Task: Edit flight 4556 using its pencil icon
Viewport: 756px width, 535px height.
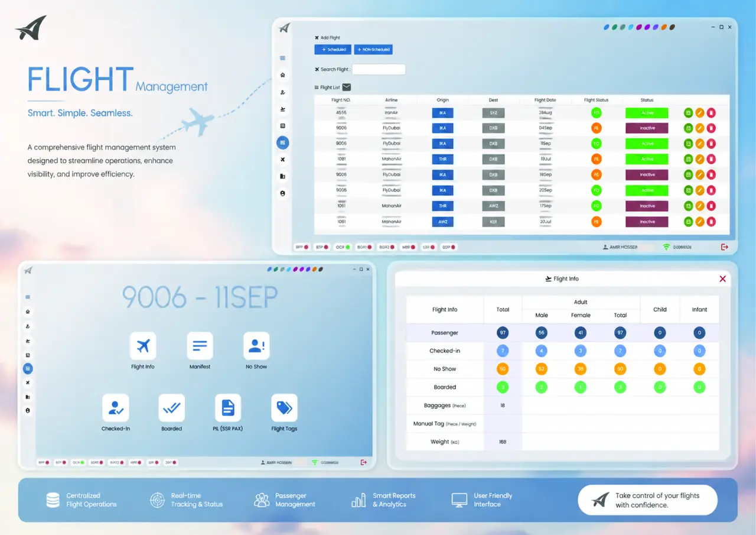Action: (699, 112)
